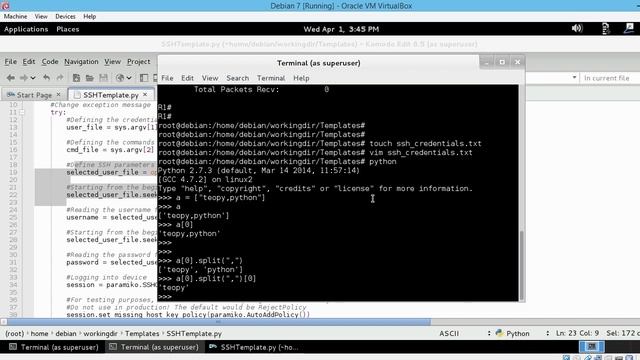This screenshot has width=640, height=360.
Task: Go back with Komodo back arrow
Action: click(x=11, y=78)
